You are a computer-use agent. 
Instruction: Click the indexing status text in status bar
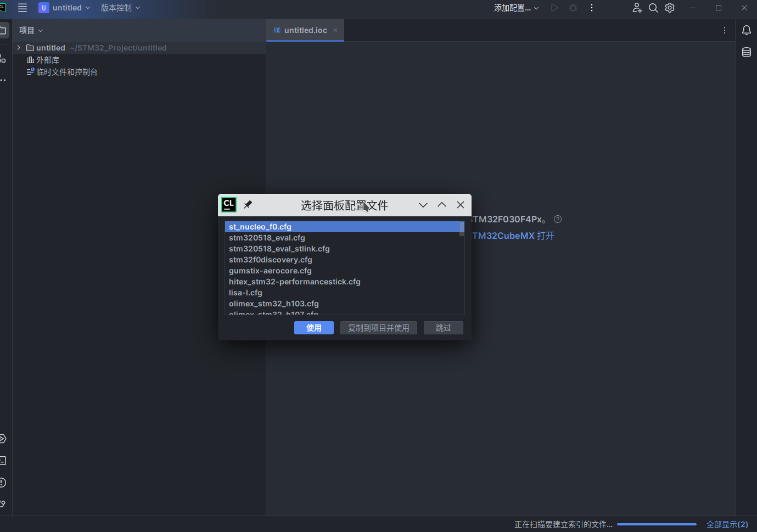click(563, 524)
